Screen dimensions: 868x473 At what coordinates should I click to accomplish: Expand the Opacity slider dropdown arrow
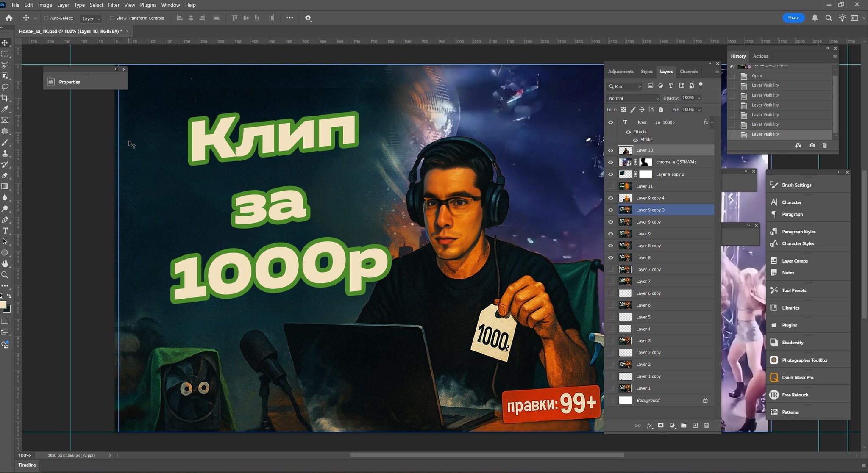coord(699,98)
